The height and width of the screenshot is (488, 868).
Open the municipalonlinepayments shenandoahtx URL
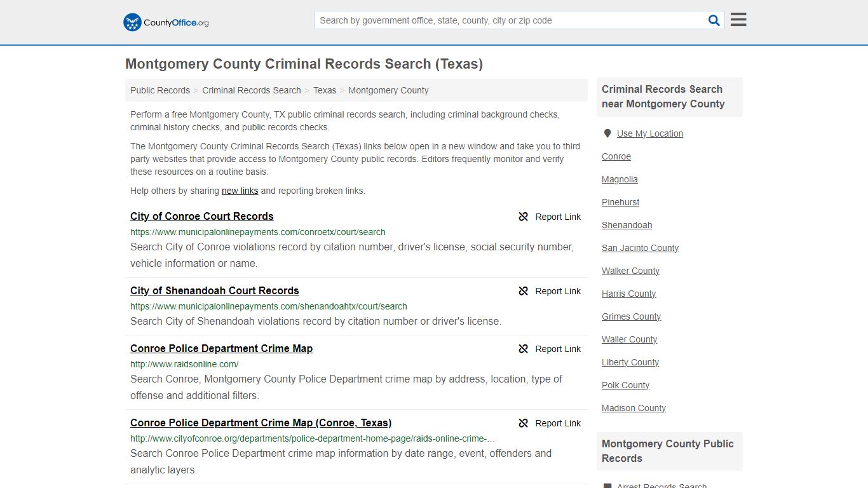click(x=269, y=306)
